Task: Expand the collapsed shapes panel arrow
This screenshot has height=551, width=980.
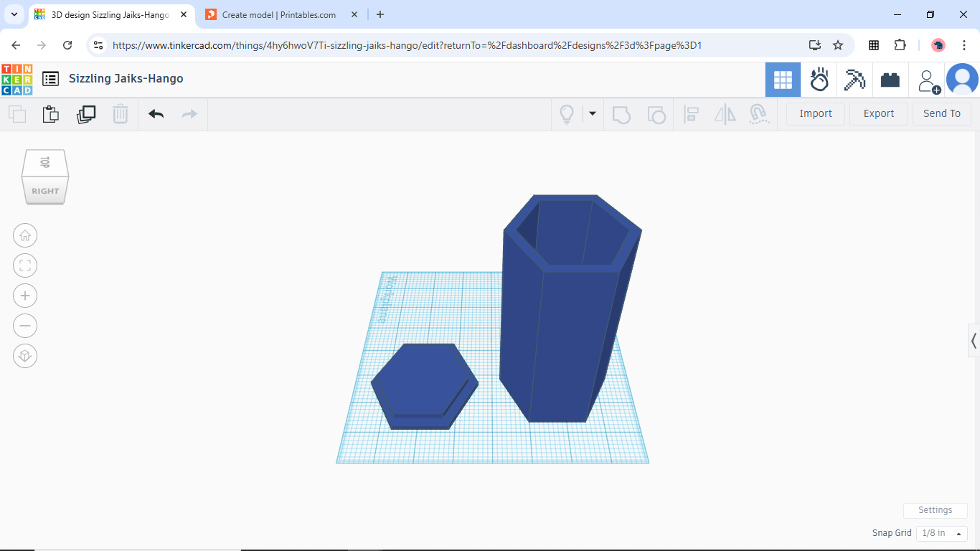Action: click(974, 340)
